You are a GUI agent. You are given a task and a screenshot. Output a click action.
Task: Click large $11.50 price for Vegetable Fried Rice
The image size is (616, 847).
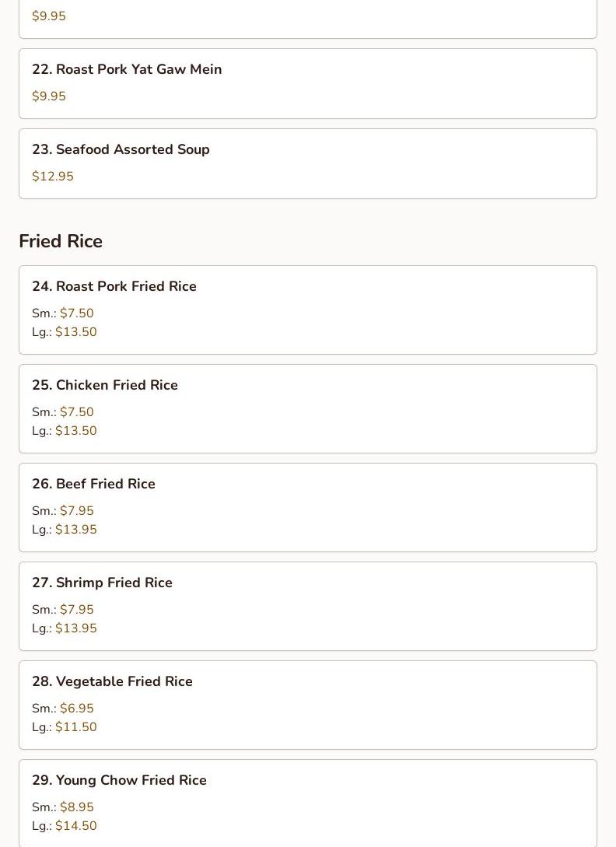coord(75,727)
